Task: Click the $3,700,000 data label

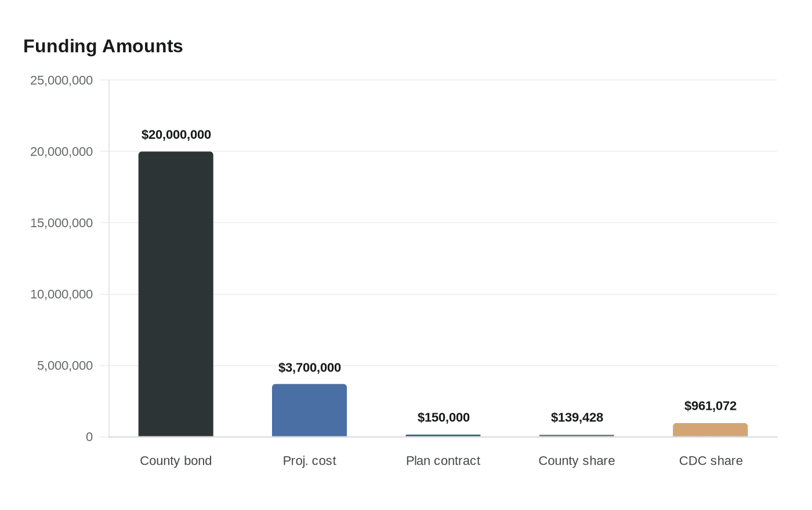Action: click(x=310, y=367)
